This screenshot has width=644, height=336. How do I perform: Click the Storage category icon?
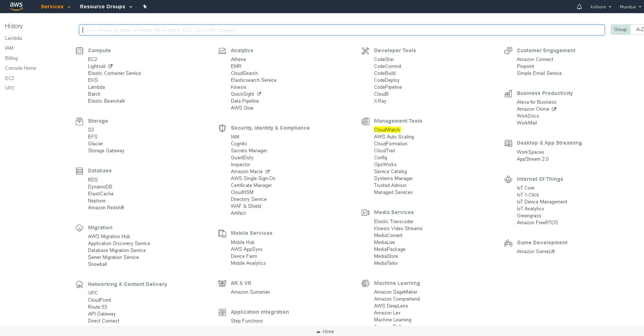[79, 121]
